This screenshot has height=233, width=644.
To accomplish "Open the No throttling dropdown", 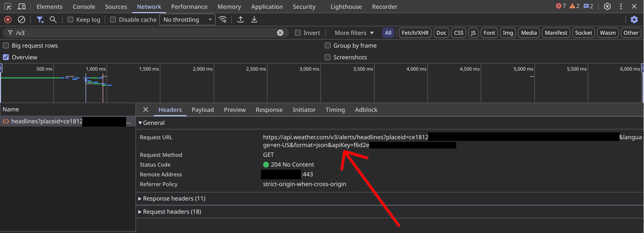I will point(188,20).
